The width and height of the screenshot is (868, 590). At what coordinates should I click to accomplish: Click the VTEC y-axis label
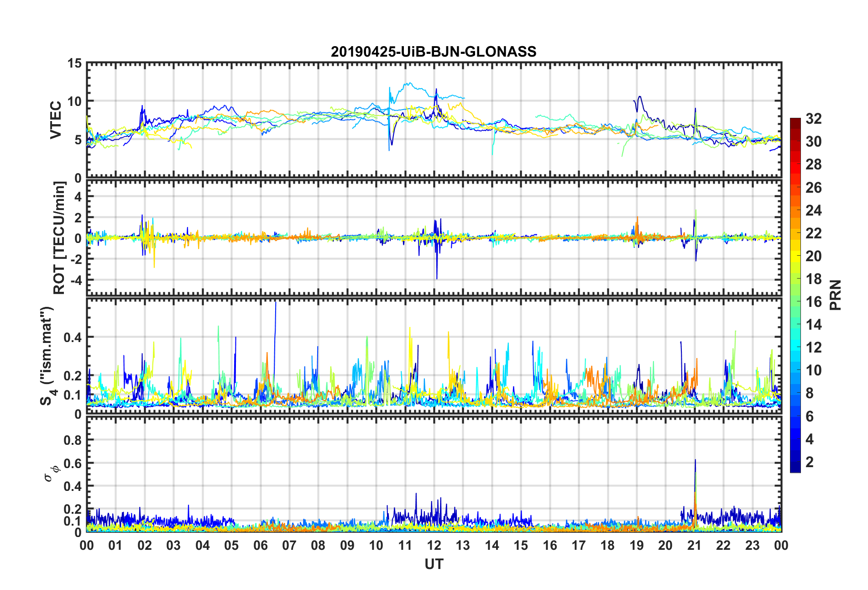pyautogui.click(x=56, y=120)
